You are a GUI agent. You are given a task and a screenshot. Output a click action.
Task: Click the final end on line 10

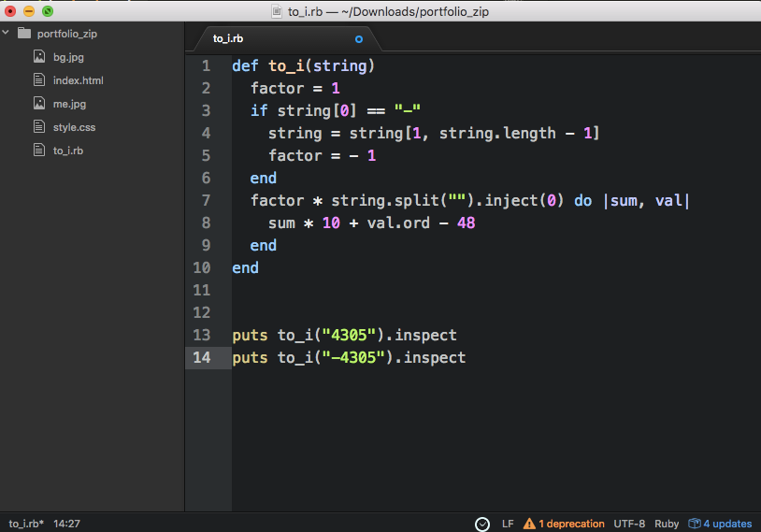tap(245, 268)
